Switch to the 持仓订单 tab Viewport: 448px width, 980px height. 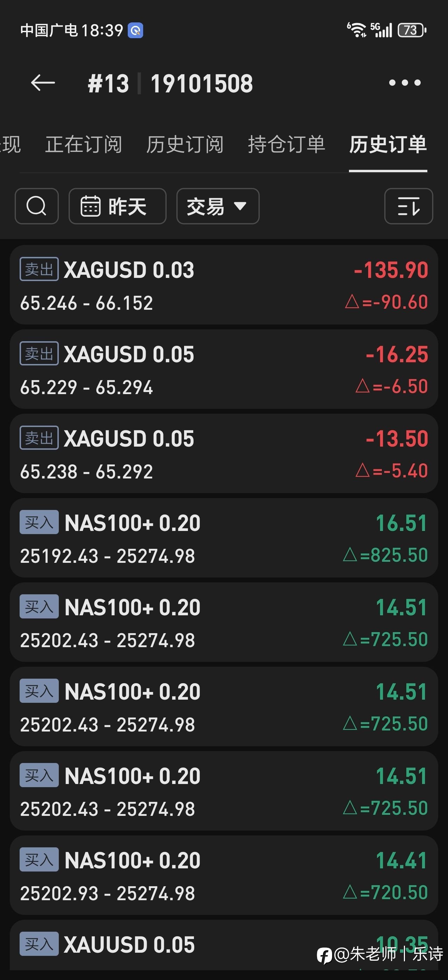click(286, 145)
